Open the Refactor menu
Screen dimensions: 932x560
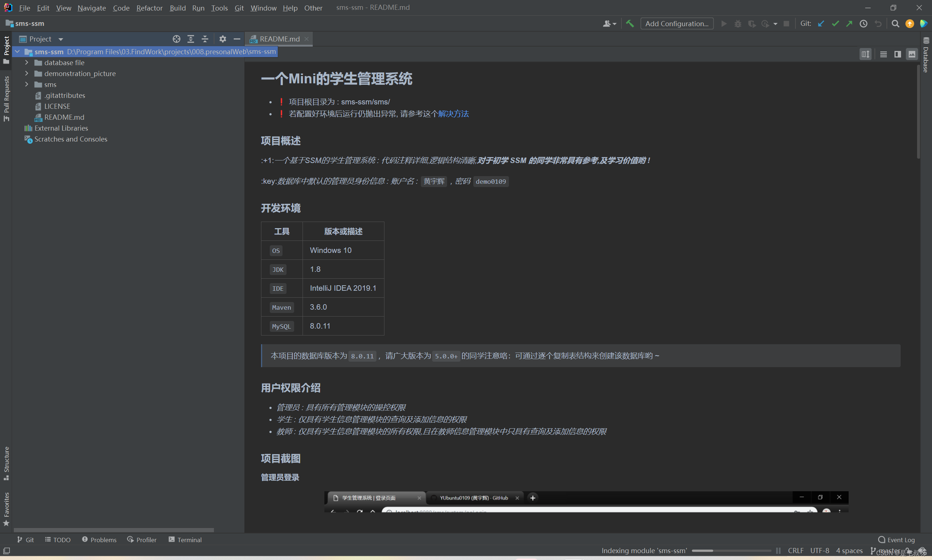click(x=150, y=8)
